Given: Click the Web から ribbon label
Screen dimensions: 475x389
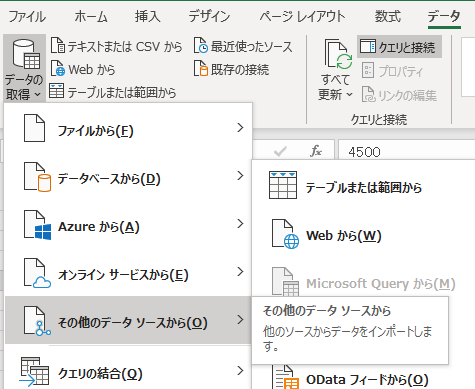Looking at the screenshot, I should (x=92, y=70).
